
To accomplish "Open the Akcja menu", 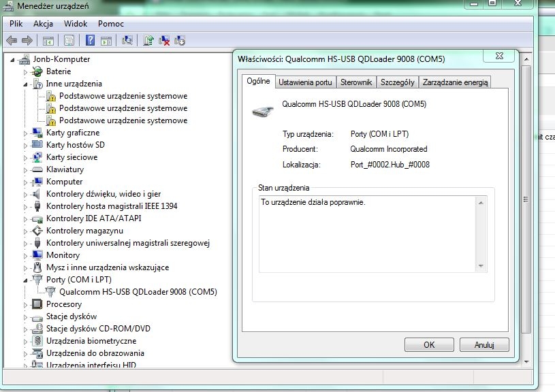I will [x=43, y=24].
